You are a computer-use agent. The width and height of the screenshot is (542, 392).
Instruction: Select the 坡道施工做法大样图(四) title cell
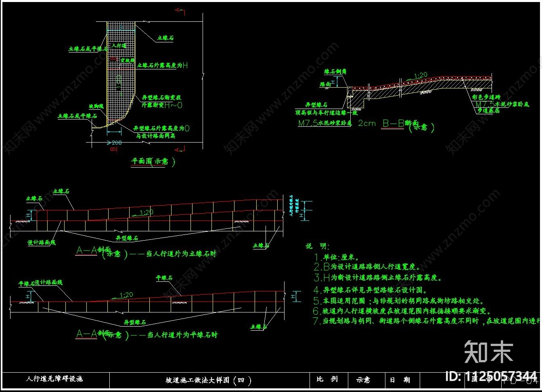pyautogui.click(x=209, y=380)
